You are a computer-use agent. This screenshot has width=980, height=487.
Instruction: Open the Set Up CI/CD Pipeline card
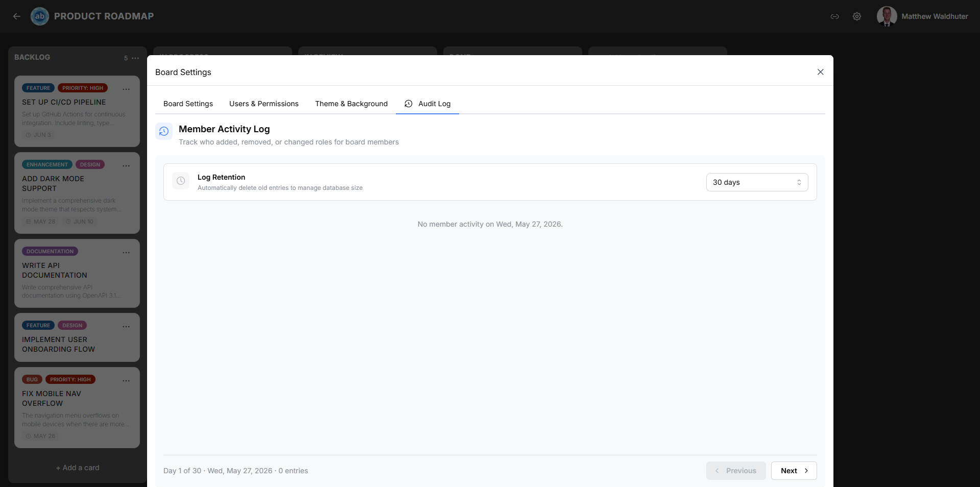[x=77, y=111]
